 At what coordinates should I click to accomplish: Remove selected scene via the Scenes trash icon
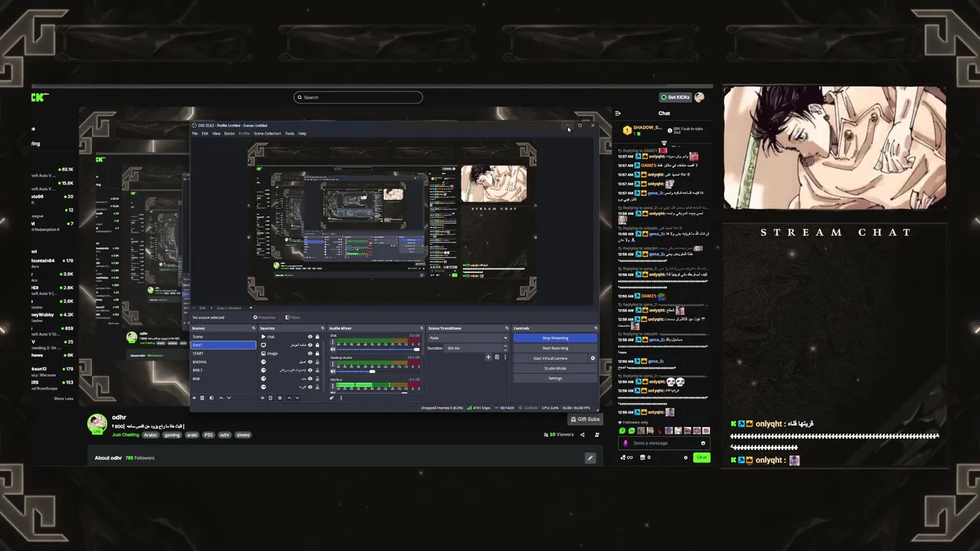pyautogui.click(x=202, y=398)
